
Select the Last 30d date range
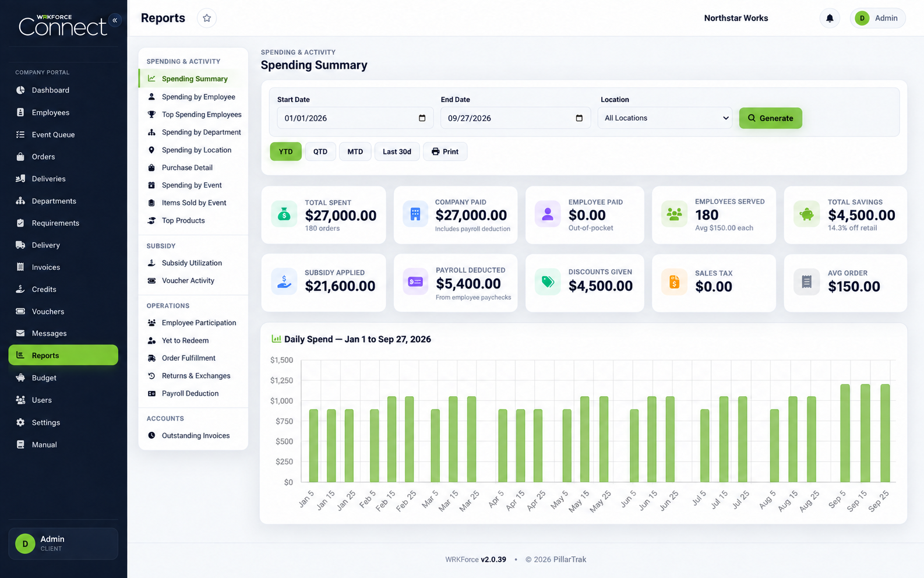click(397, 151)
